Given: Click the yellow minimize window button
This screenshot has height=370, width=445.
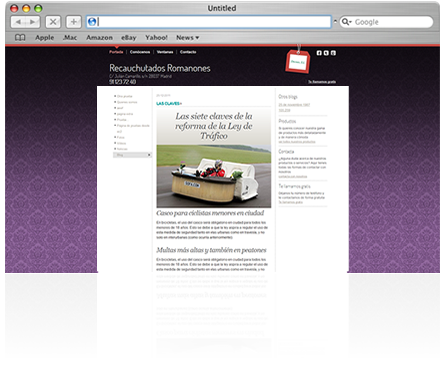Looking at the screenshot, I should coord(26,8).
